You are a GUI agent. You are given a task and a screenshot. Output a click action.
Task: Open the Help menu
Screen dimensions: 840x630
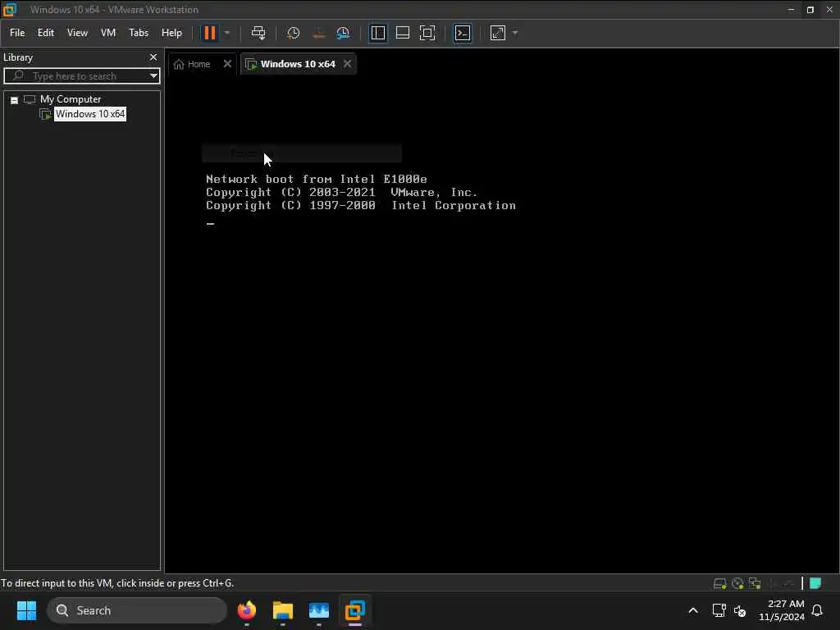click(x=171, y=33)
